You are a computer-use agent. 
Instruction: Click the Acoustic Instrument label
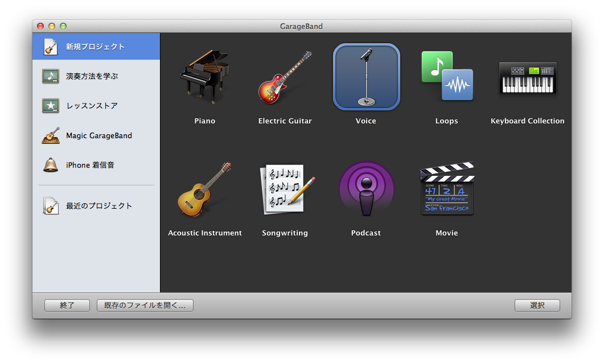[x=204, y=233]
